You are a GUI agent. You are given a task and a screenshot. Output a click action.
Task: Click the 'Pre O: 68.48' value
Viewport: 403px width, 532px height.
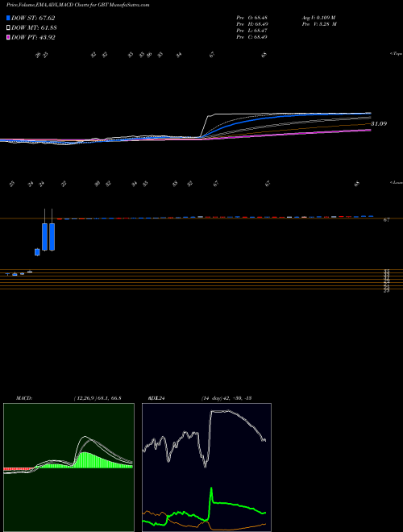tap(251, 18)
